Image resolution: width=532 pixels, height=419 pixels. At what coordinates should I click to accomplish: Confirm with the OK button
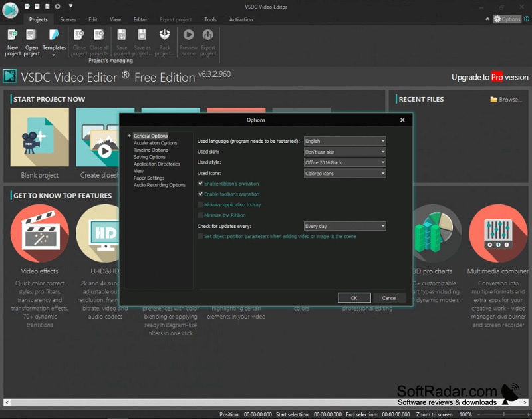(x=354, y=298)
